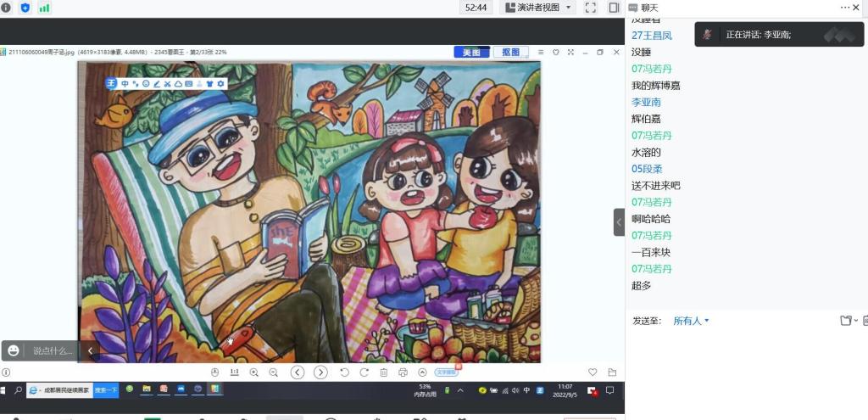
Task: Delete the image with trash icon
Action: pyautogui.click(x=384, y=372)
